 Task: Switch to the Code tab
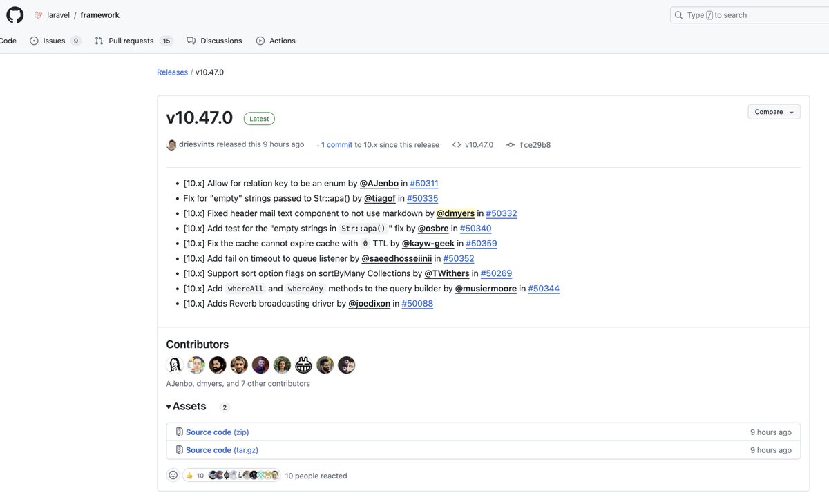click(6, 40)
